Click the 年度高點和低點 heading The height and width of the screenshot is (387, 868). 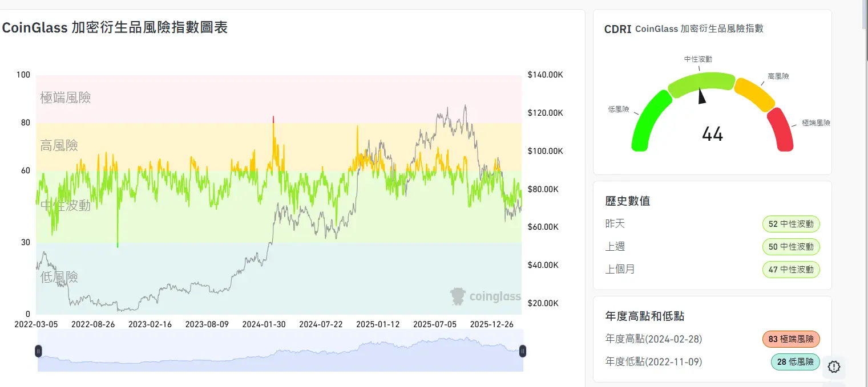[x=645, y=316]
